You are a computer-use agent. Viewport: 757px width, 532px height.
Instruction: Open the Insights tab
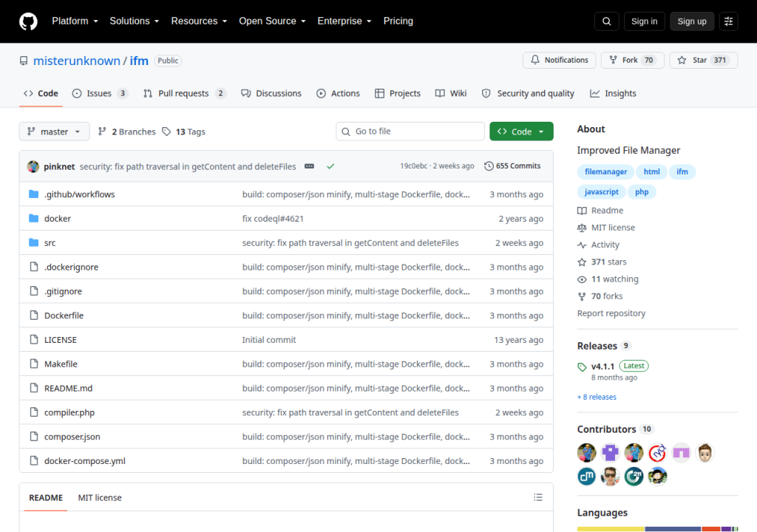tap(613, 94)
